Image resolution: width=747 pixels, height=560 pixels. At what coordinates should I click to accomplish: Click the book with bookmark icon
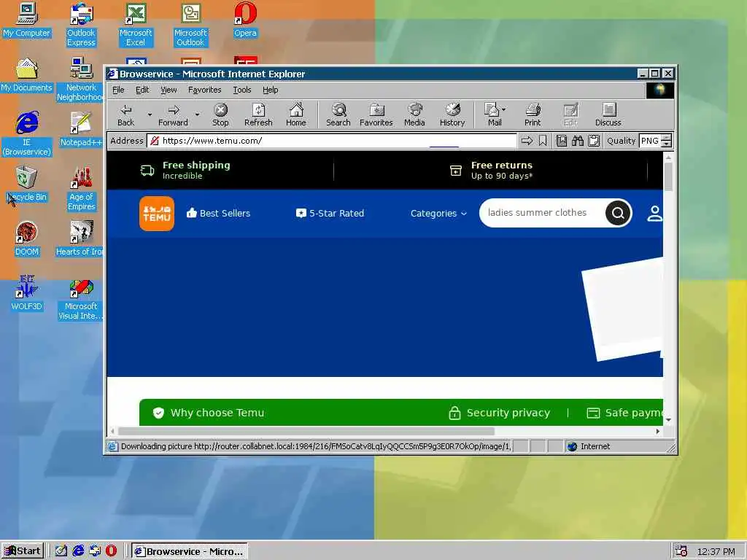(562, 141)
